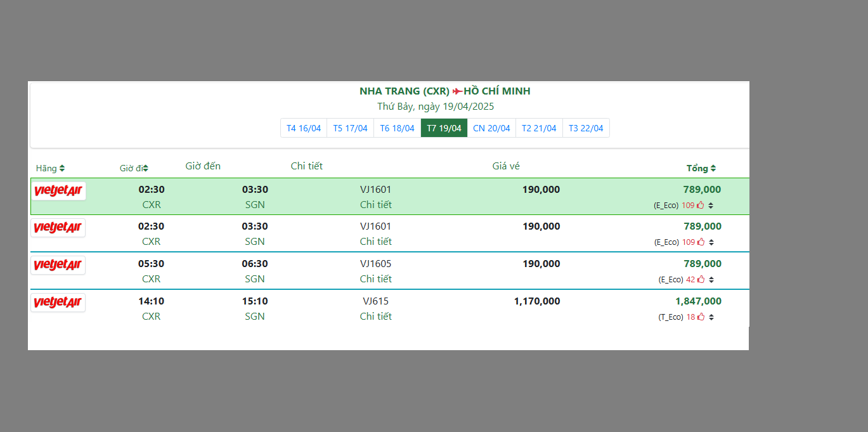Expand fare options arrow for the 05:30 flight
Screen dimensions: 868x432
click(711, 280)
